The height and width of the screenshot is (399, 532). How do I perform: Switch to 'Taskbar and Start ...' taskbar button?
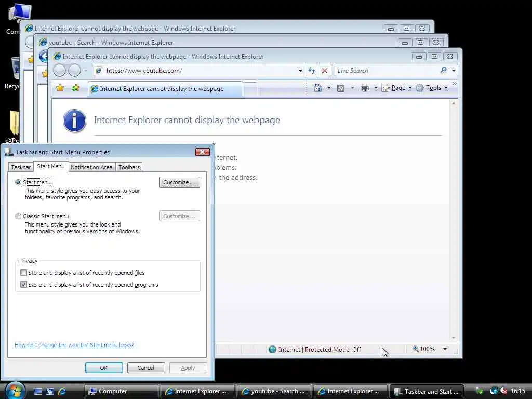tap(426, 391)
